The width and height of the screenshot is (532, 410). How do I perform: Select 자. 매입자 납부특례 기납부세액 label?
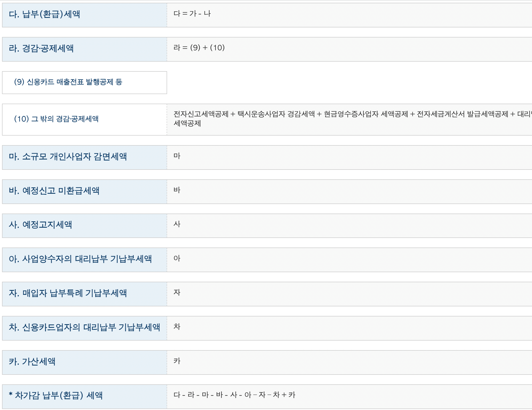[68, 293]
